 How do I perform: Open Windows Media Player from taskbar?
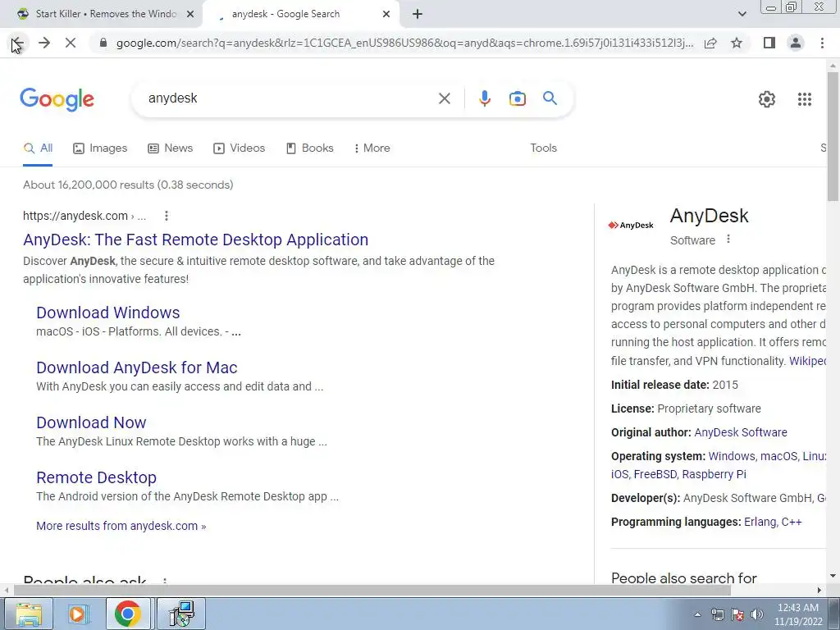[79, 614]
